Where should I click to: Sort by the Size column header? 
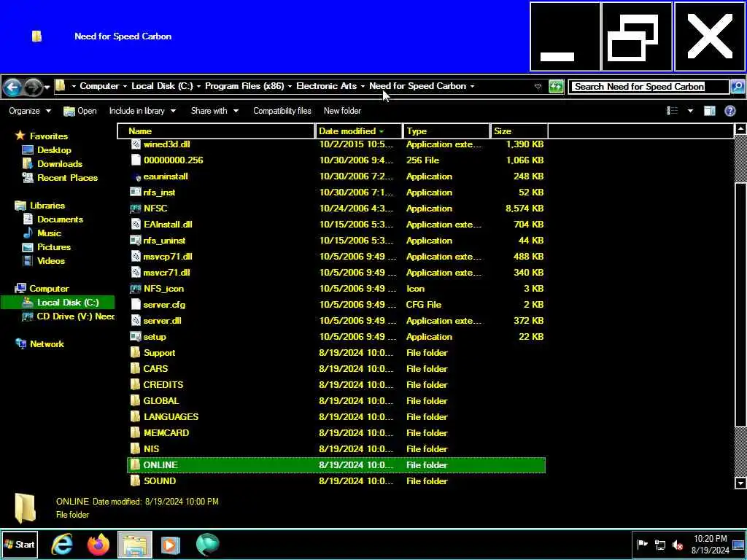click(519, 131)
